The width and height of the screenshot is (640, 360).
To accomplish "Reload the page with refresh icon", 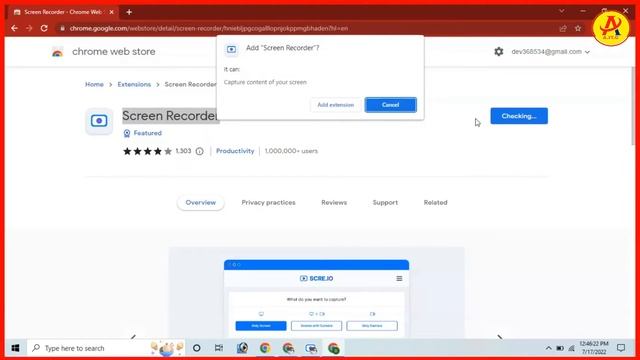I will [44, 28].
